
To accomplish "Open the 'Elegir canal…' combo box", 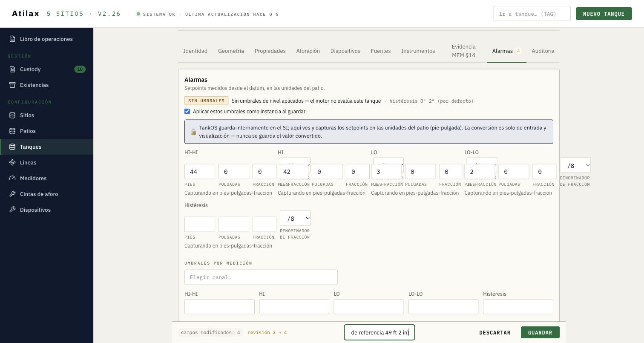I will click(261, 277).
